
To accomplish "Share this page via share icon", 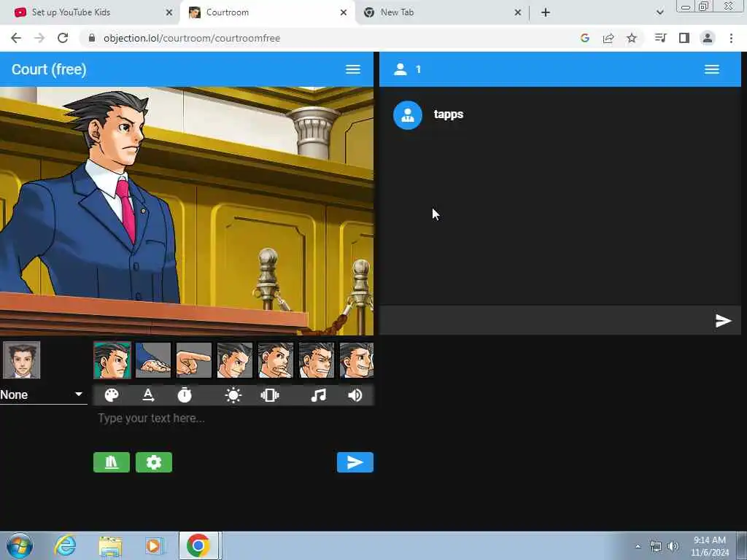I will [x=608, y=38].
